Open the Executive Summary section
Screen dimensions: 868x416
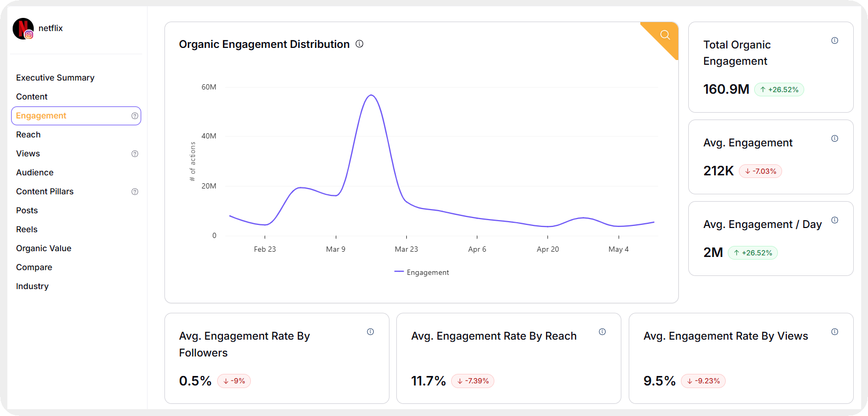click(55, 78)
